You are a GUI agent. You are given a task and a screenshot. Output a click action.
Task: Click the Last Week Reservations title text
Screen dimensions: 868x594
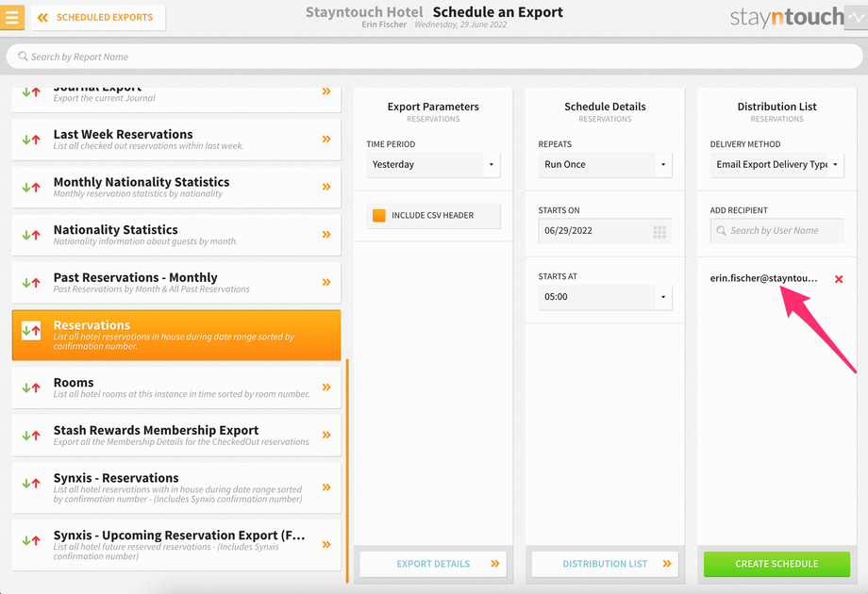(x=123, y=135)
